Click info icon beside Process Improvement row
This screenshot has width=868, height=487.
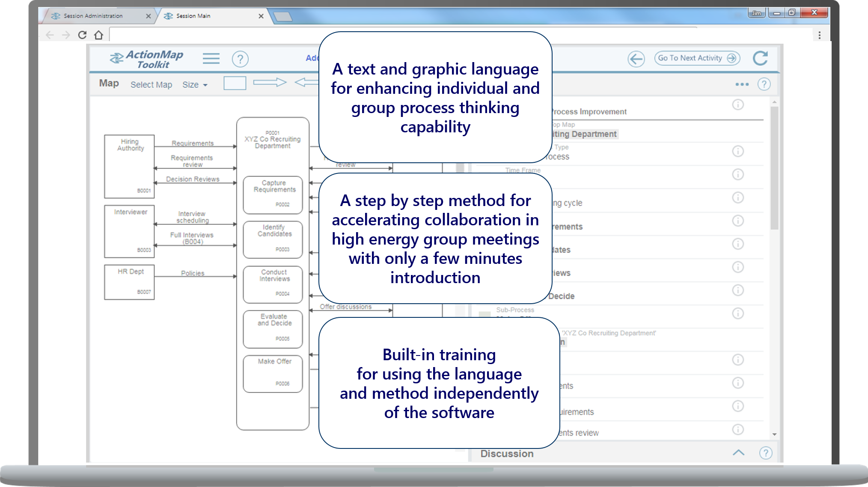click(x=737, y=105)
